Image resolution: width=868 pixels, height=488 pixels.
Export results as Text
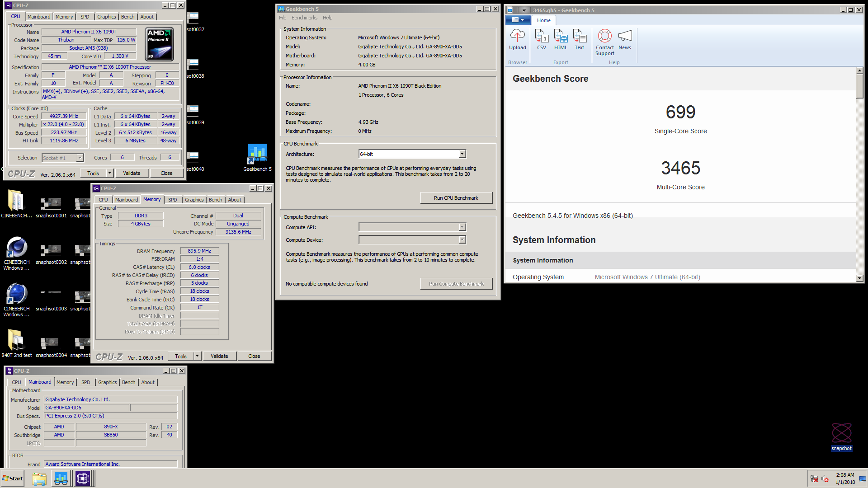pyautogui.click(x=580, y=40)
